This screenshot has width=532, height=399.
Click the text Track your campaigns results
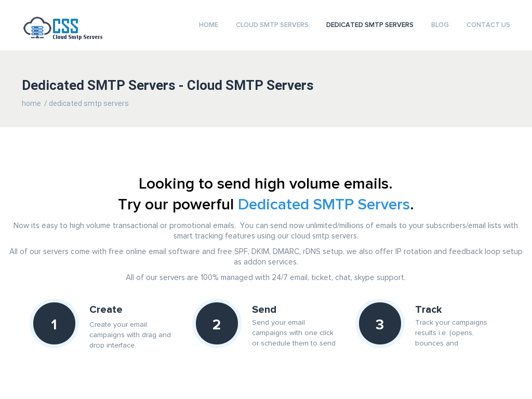point(451,333)
